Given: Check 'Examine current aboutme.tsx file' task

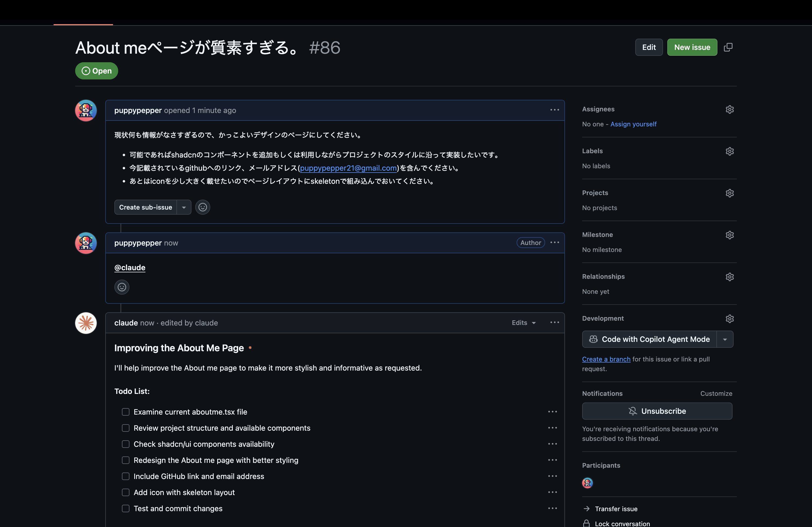Looking at the screenshot, I should 126,412.
